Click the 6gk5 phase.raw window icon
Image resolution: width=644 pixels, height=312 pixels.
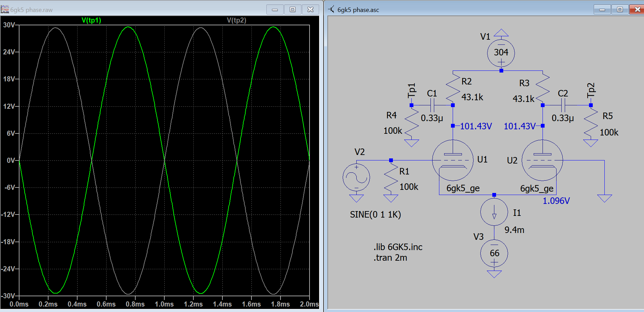point(5,10)
